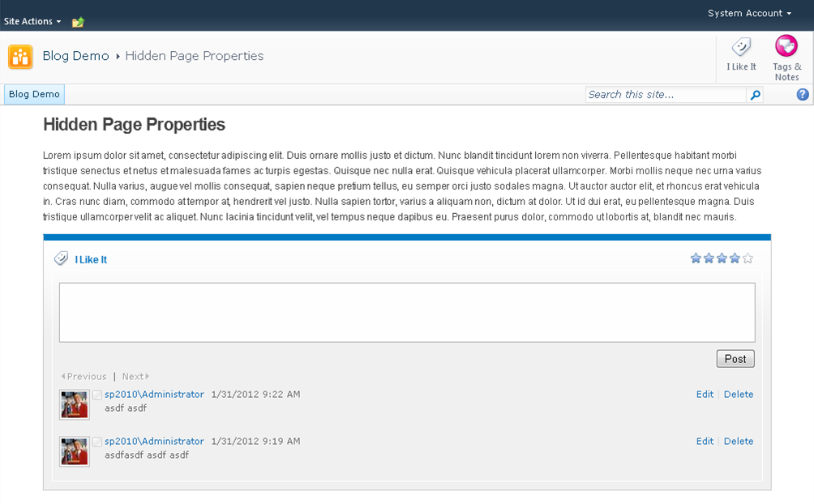Select the Blog Demo navigation tab
The width and height of the screenshot is (814, 504).
34,95
